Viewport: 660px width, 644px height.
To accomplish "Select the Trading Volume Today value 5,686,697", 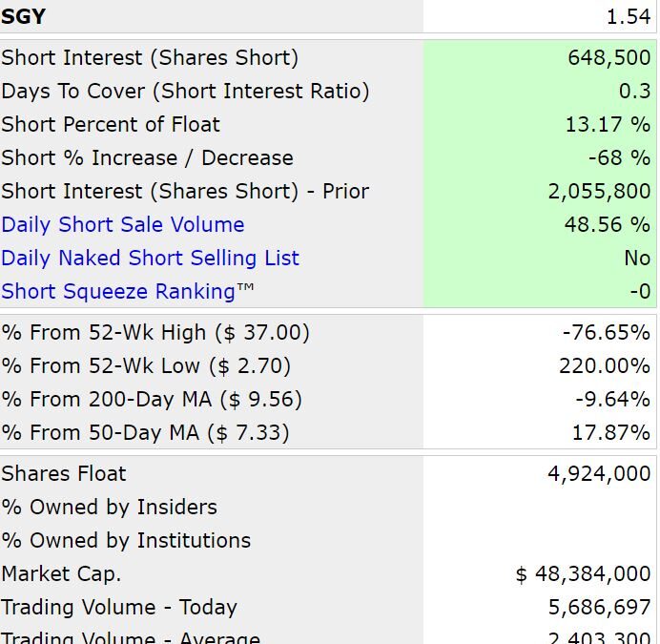I will (x=599, y=608).
